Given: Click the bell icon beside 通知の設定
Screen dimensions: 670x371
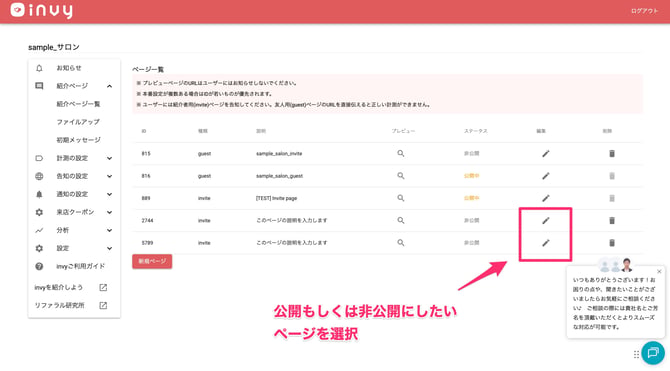Looking at the screenshot, I should pyautogui.click(x=39, y=194).
